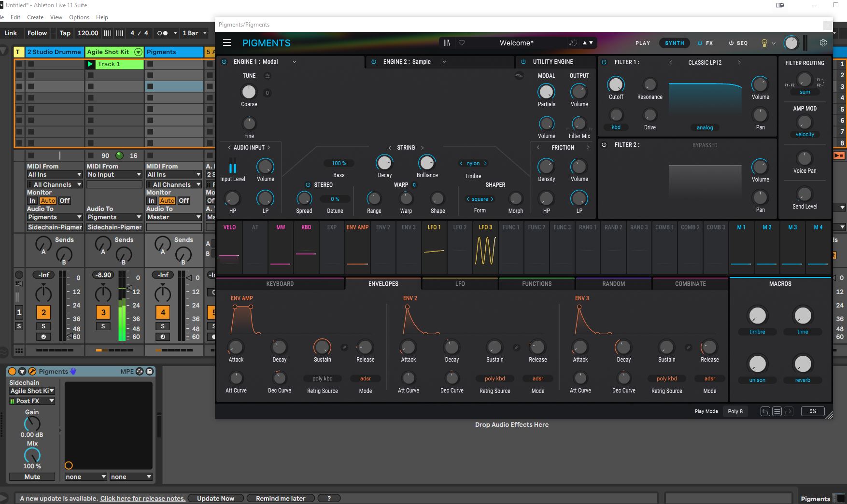This screenshot has height=504, width=847.
Task: Select next friction type with right arrow
Action: coord(588,148)
